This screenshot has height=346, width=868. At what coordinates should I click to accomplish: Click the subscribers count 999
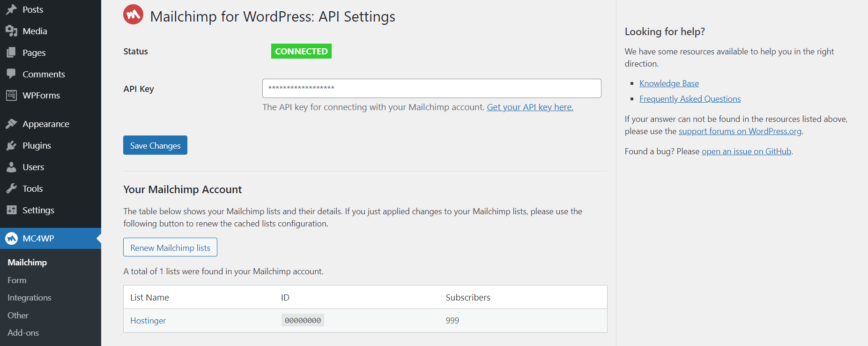click(x=452, y=321)
